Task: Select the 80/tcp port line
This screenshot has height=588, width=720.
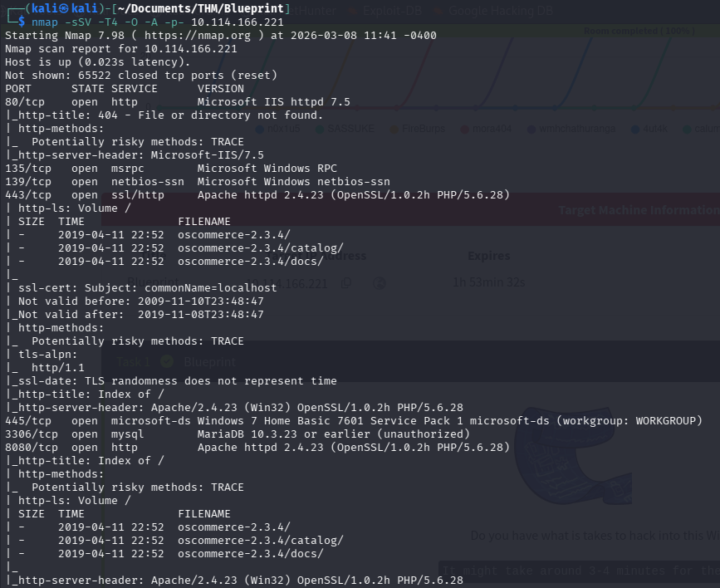Action: pyautogui.click(x=177, y=102)
